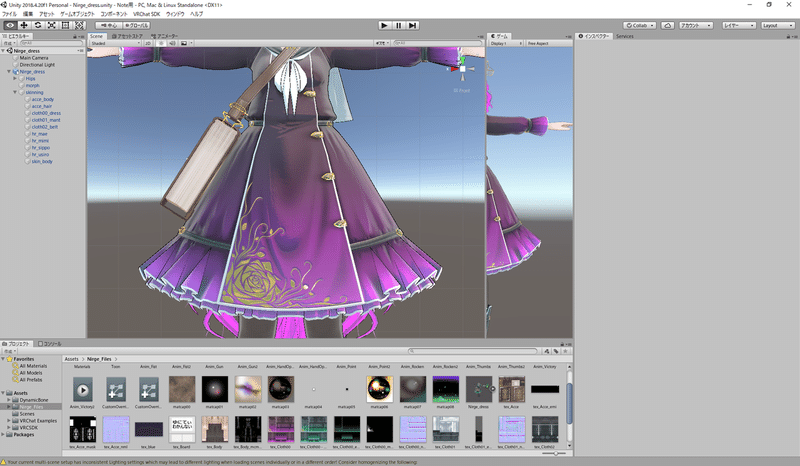
Task: Open the VRChat SDK menu
Action: click(146, 14)
